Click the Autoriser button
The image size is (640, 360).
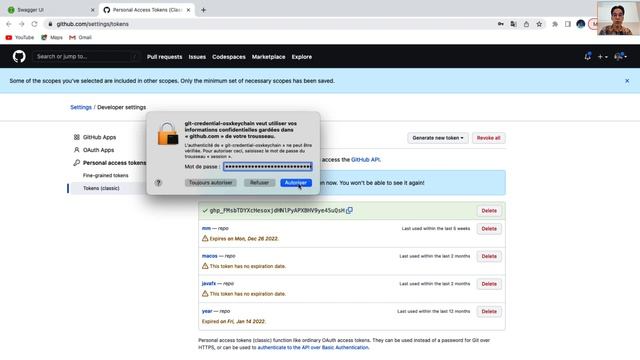(x=296, y=182)
